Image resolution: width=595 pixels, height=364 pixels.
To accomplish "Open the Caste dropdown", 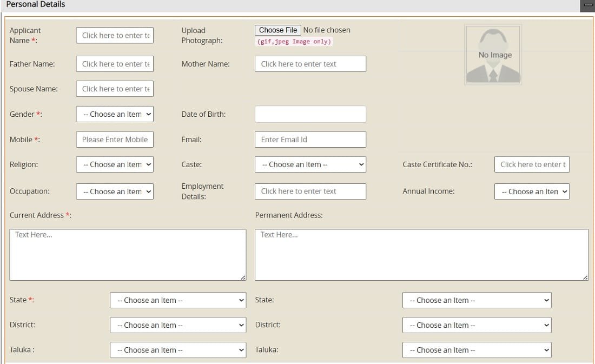I will click(x=310, y=164).
